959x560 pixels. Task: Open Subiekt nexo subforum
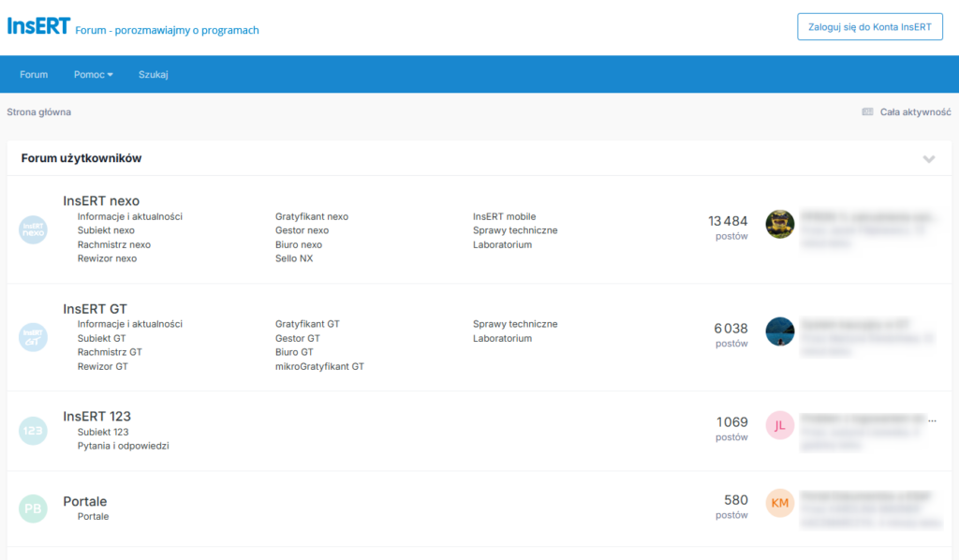tap(106, 230)
